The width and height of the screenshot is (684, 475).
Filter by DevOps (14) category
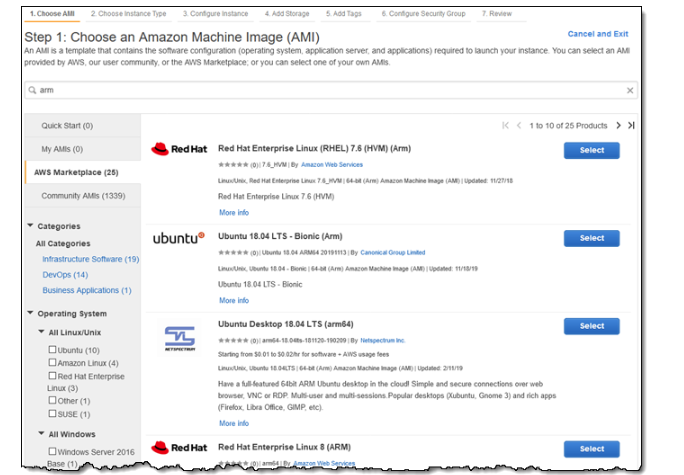[65, 275]
